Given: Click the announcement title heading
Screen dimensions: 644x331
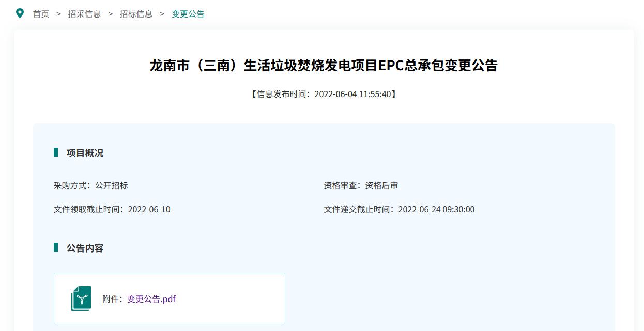Looking at the screenshot, I should pyautogui.click(x=324, y=66).
